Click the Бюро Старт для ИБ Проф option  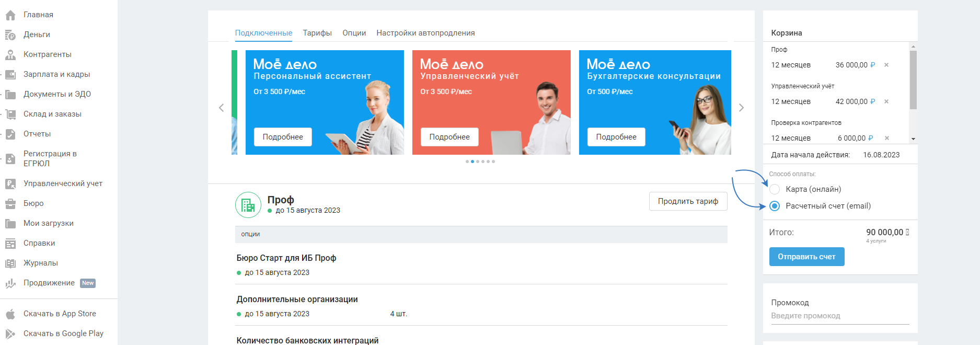[286, 258]
